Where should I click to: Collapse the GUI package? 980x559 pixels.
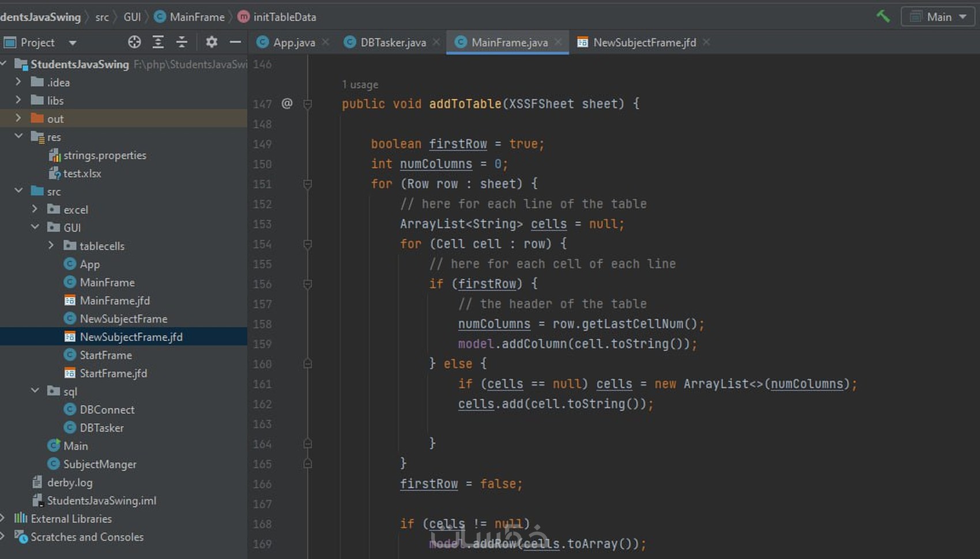pyautogui.click(x=35, y=227)
